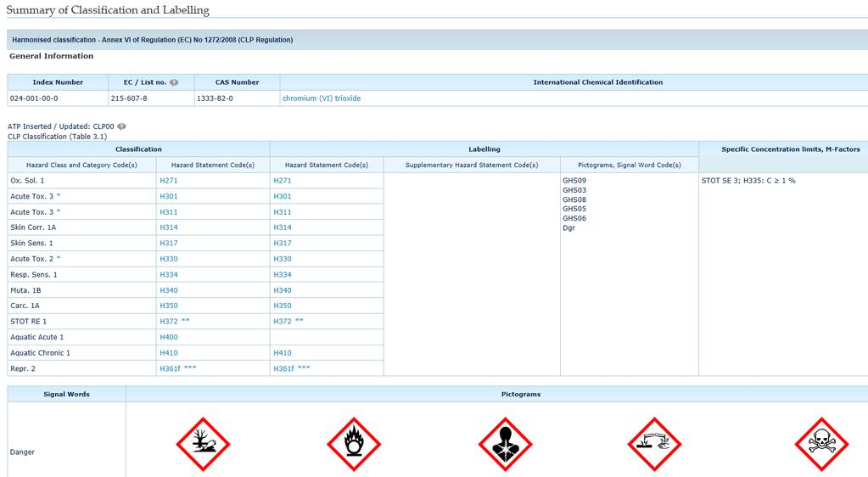
Task: Open H350 in the Classification column
Action: tap(169, 306)
